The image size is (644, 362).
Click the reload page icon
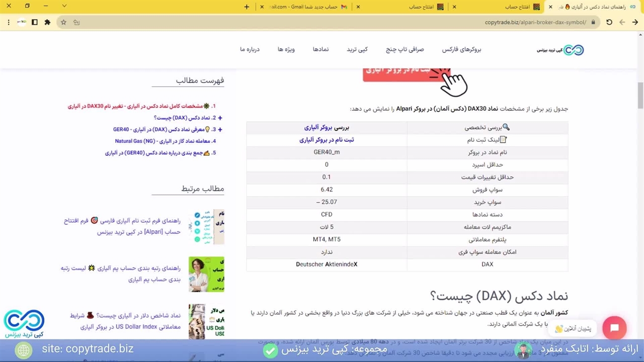click(609, 22)
